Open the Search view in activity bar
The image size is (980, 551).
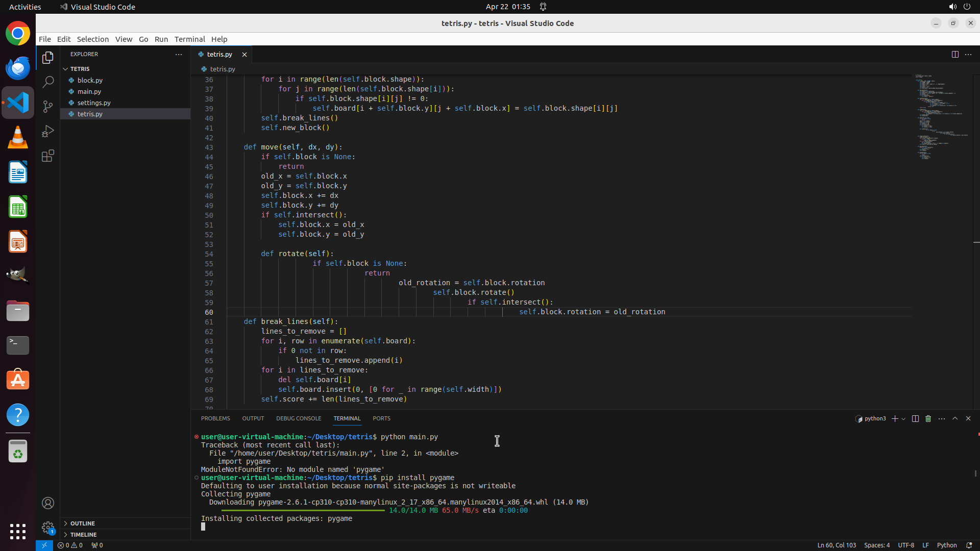click(48, 82)
